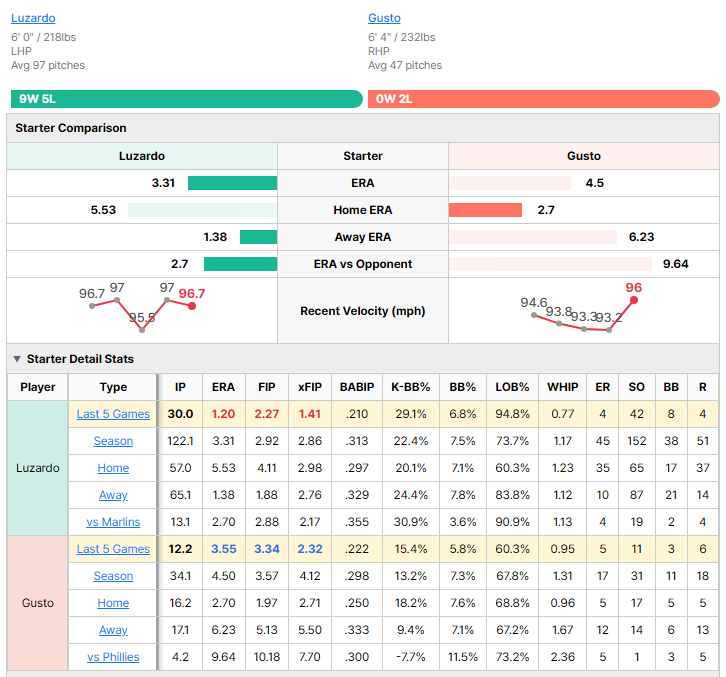The height and width of the screenshot is (677, 726).
Task: Select Luzardo's latest 96.7 velocity point
Action: pyautogui.click(x=192, y=306)
